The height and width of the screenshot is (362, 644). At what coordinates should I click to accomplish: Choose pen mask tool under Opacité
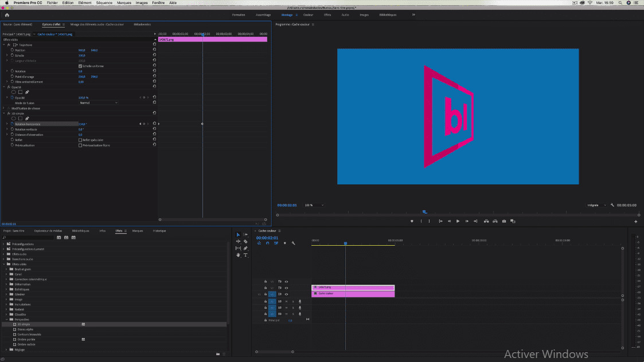tap(27, 92)
